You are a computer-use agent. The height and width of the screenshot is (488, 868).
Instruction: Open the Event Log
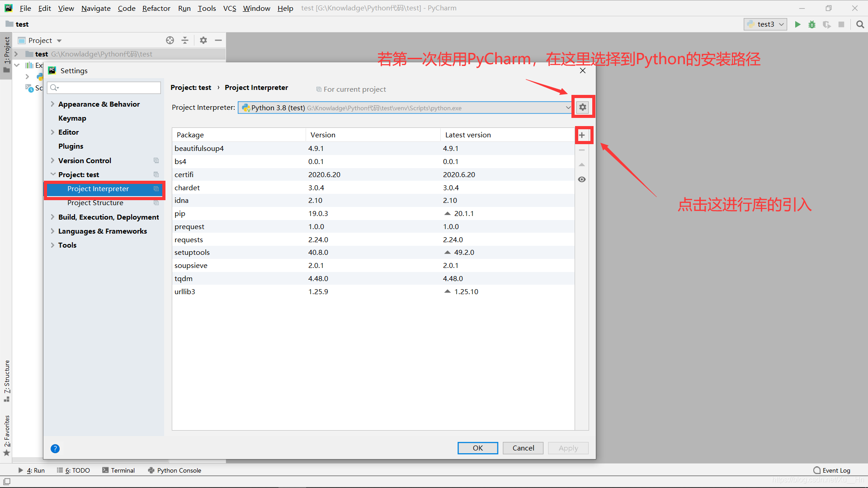click(x=832, y=470)
